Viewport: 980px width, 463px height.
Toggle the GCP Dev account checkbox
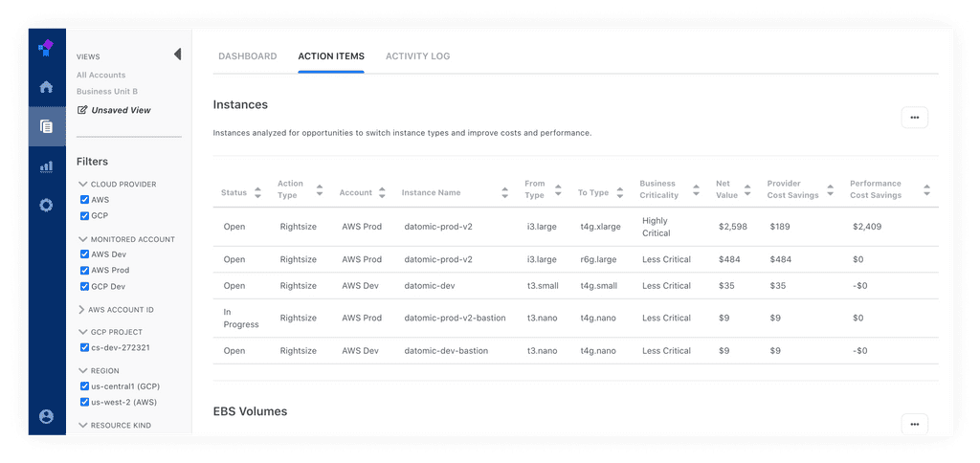(x=84, y=286)
